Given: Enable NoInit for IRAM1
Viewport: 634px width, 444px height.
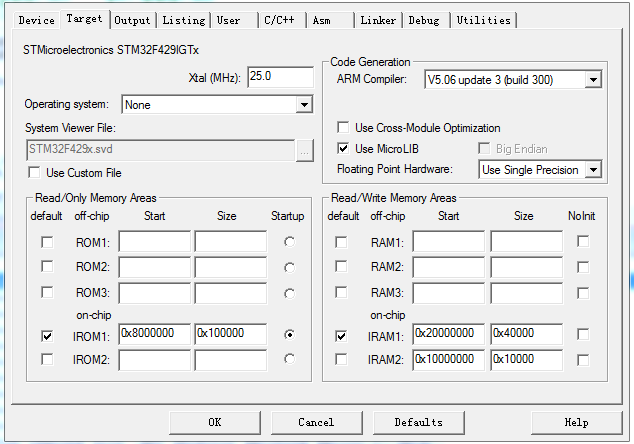Looking at the screenshot, I should click(583, 334).
